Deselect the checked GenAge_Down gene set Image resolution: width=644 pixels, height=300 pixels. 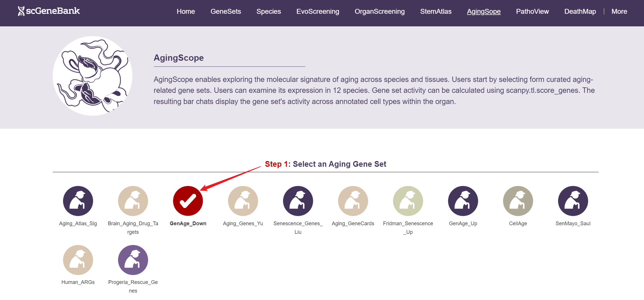188,201
